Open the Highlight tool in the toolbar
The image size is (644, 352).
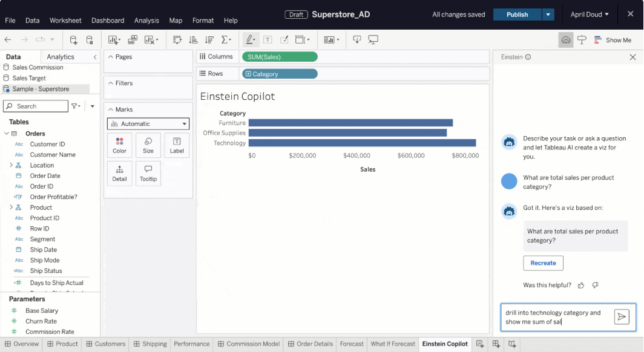(x=250, y=39)
